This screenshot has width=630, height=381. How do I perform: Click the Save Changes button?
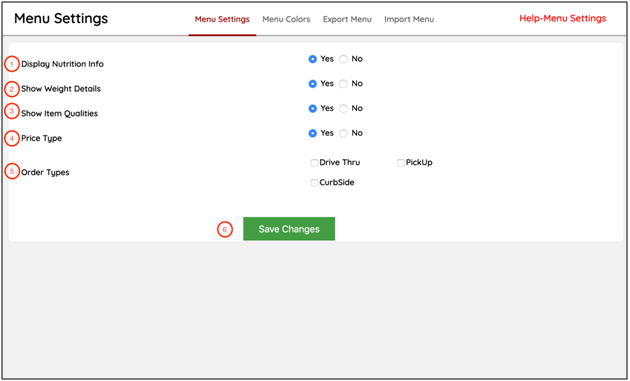tap(289, 229)
